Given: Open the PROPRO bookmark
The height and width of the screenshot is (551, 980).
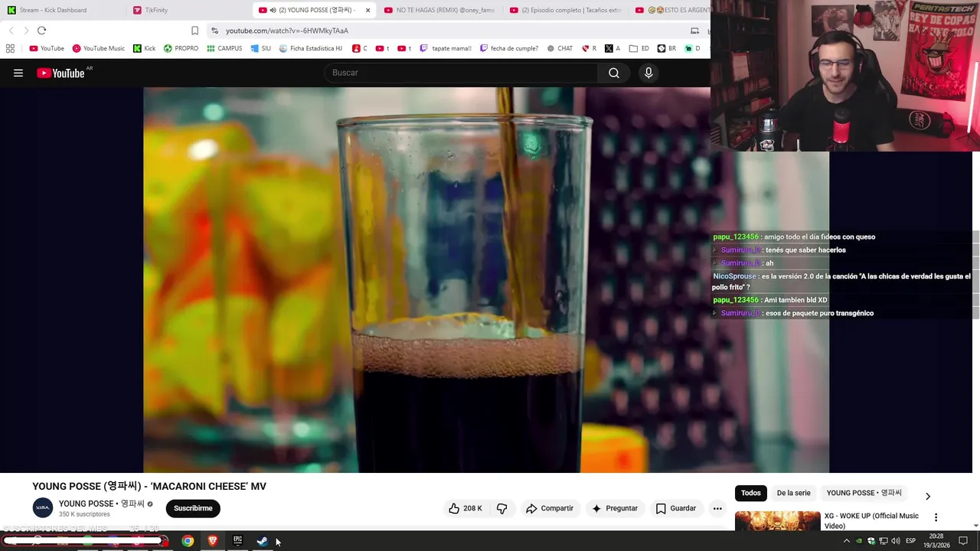Looking at the screenshot, I should click(x=181, y=48).
